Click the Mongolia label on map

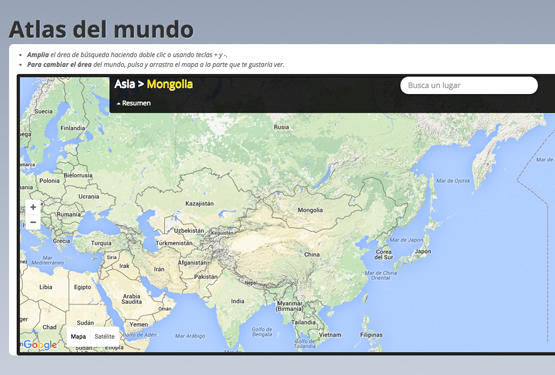(310, 210)
